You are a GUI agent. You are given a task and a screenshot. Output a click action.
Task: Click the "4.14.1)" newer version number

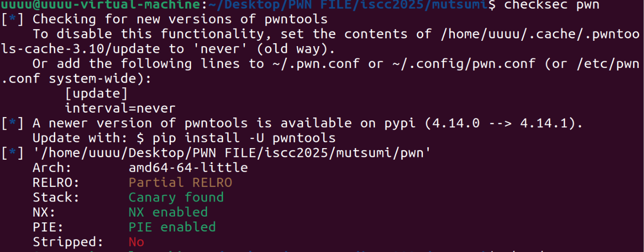pyautogui.click(x=551, y=123)
